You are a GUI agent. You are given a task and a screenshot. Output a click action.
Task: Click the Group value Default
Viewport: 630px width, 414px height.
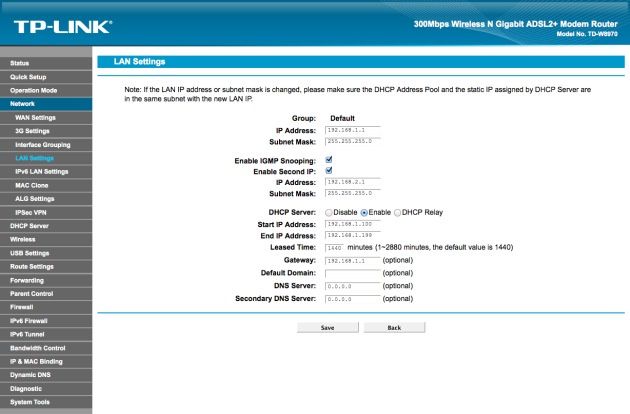pos(342,118)
